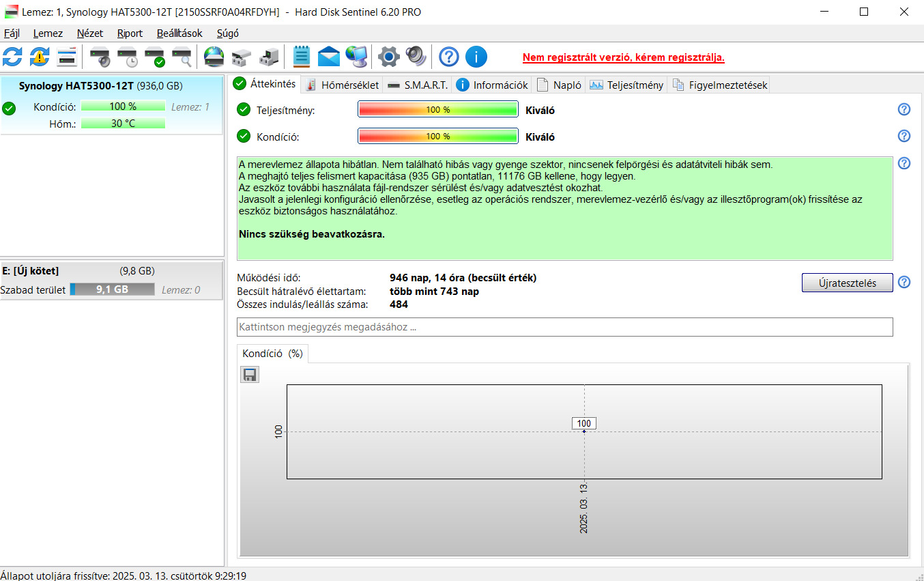Click the 100 % Kondíció bar in left disk panel
The height and width of the screenshot is (581, 924).
coord(123,107)
